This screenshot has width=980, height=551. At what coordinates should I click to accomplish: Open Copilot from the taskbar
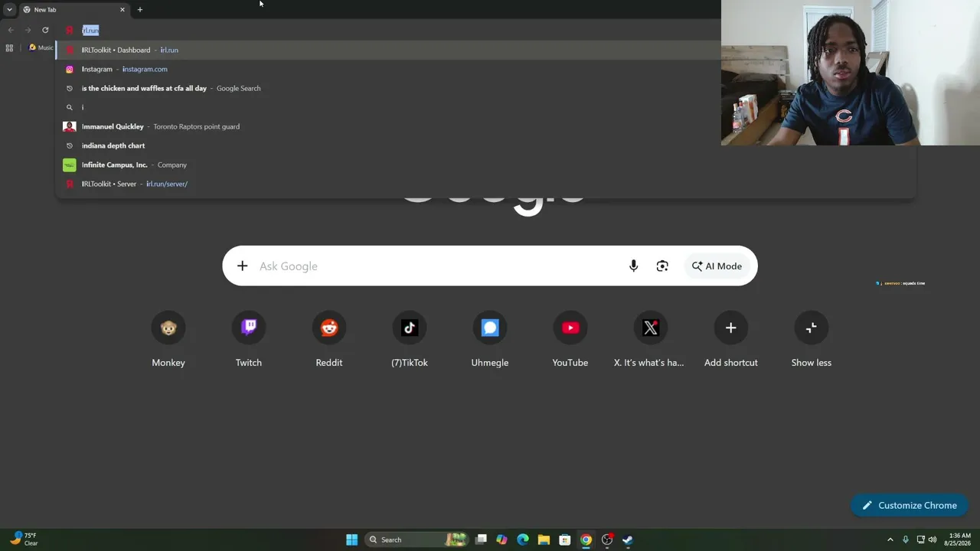[x=501, y=540]
